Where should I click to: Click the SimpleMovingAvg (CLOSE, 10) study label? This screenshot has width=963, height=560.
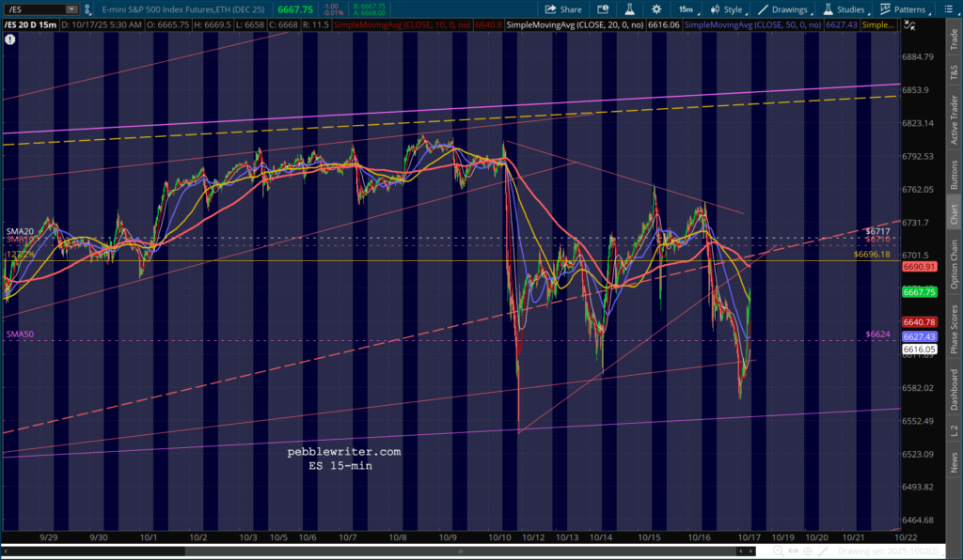click(403, 25)
